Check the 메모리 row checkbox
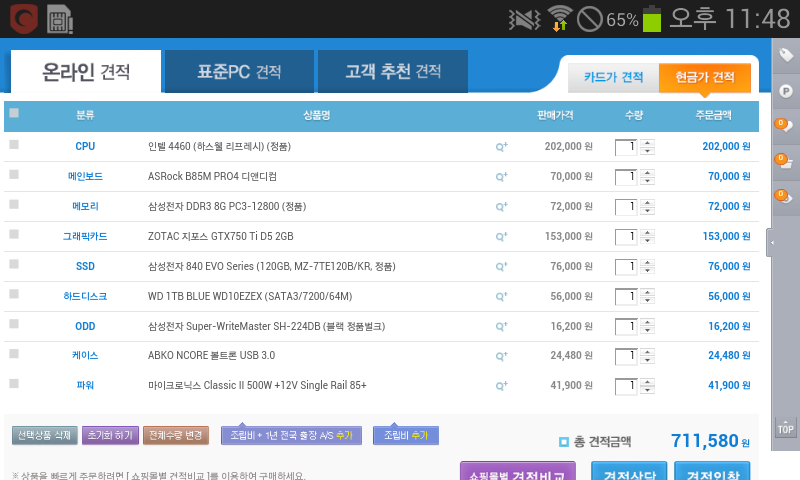This screenshot has width=800, height=480. (x=14, y=205)
